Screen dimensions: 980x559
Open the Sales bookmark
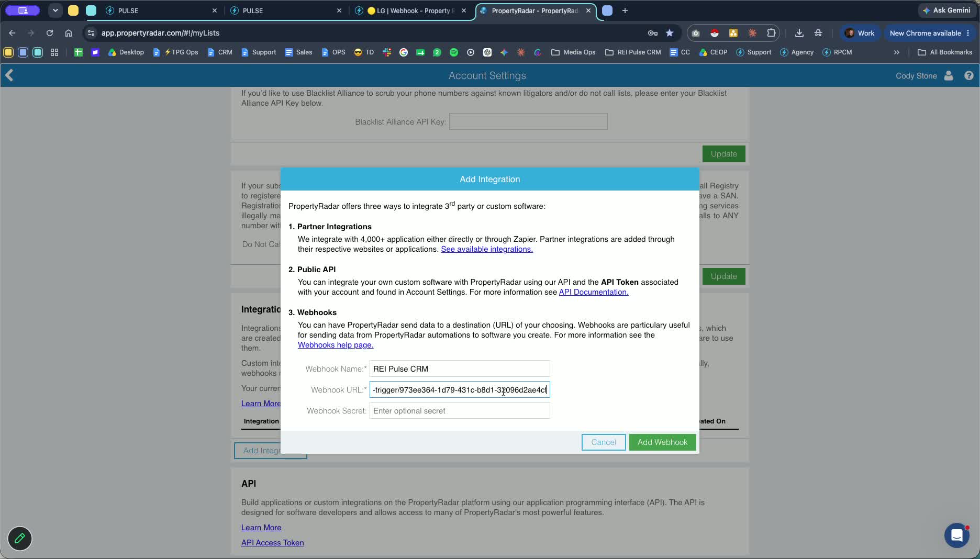point(298,52)
